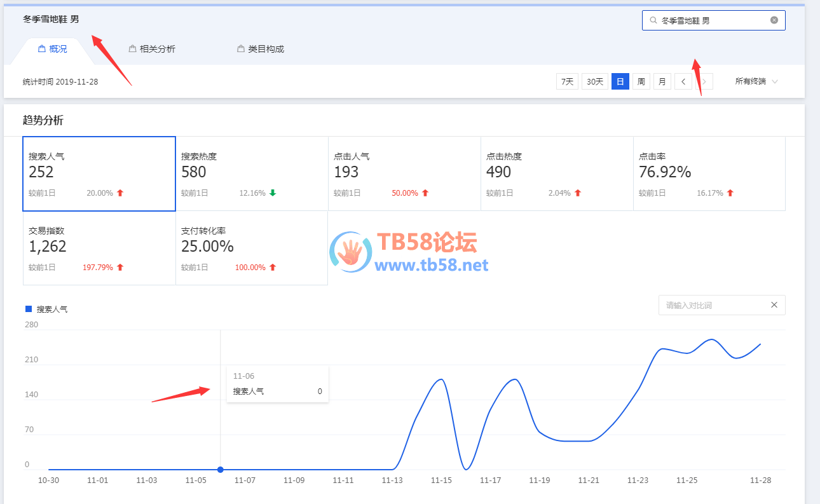Click the 相关分析 tab bag icon
The height and width of the screenshot is (504, 820).
pyautogui.click(x=132, y=49)
